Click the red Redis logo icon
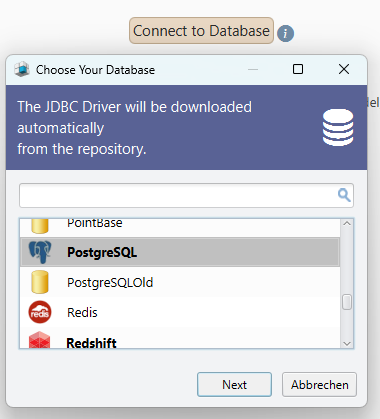Viewport: 380px width, 419px height. coord(40,312)
